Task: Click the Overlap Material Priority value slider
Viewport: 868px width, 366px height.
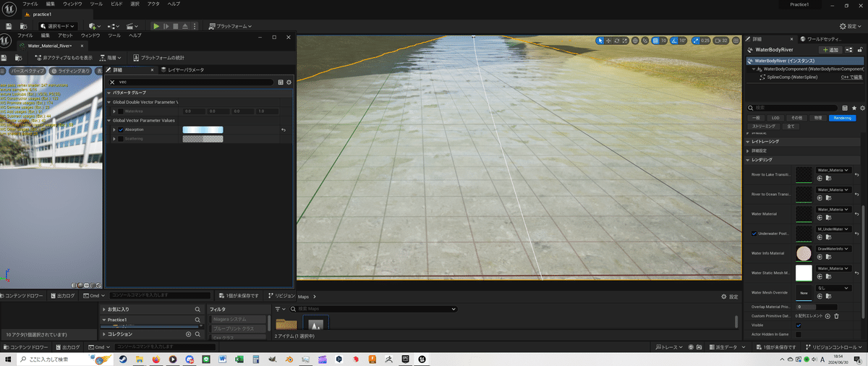Action: [816, 307]
